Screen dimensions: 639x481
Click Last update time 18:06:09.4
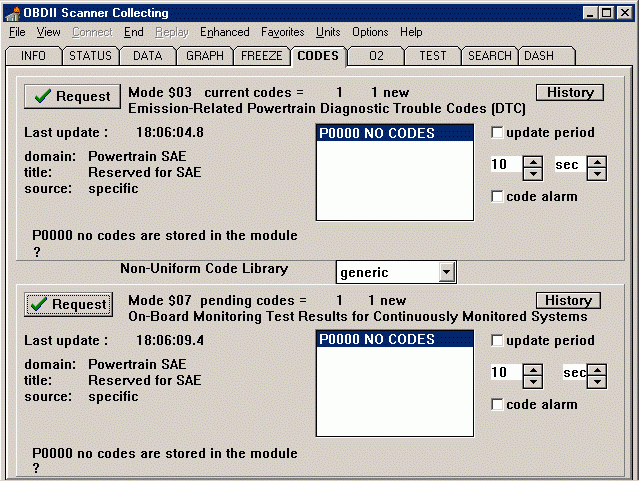point(170,340)
